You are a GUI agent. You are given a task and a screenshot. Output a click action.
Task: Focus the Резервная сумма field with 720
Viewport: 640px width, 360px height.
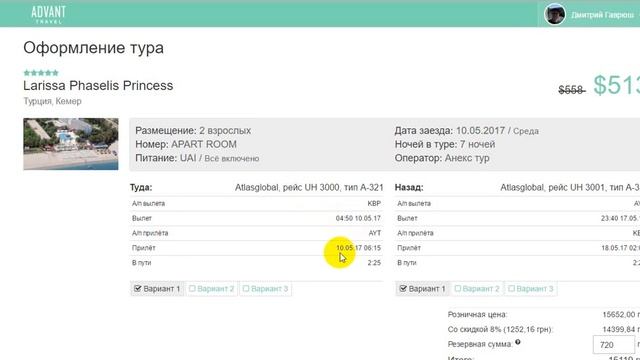pyautogui.click(x=614, y=345)
